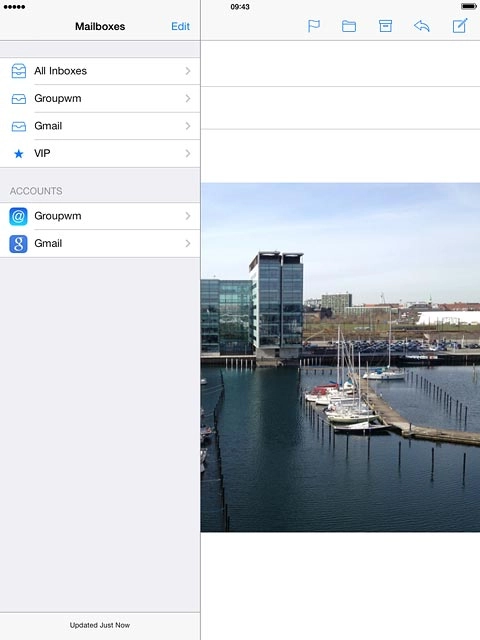Image resolution: width=480 pixels, height=640 pixels.
Task: Archive the message with the box icon
Action: coord(385,26)
